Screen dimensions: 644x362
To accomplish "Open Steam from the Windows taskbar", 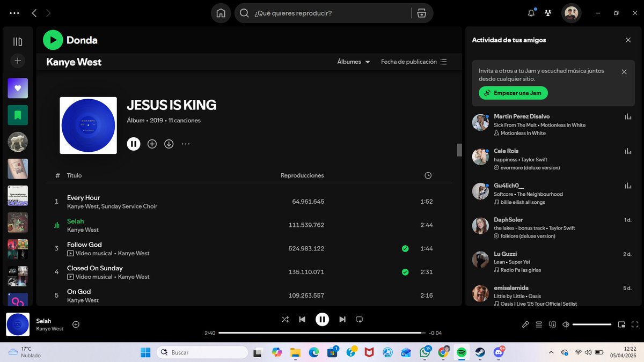I will click(x=480, y=352).
